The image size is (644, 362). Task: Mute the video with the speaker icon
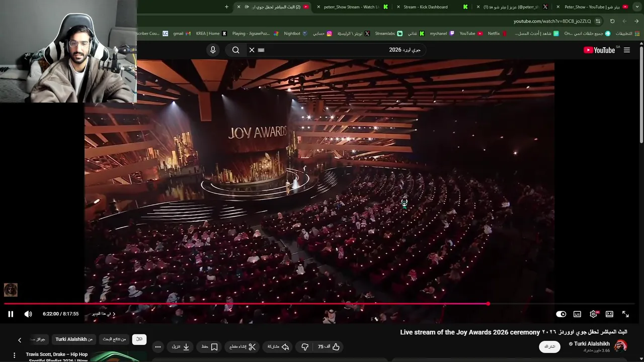tap(28, 314)
